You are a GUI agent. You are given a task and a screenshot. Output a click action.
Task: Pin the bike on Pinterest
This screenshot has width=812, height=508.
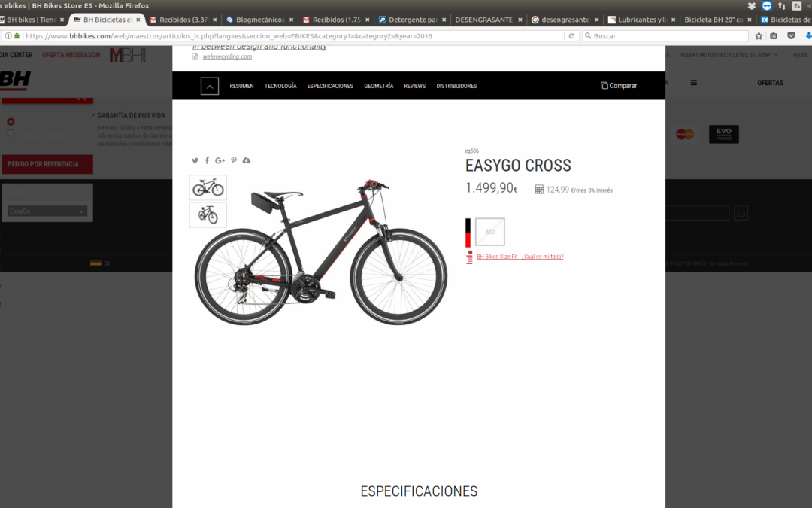[234, 161]
